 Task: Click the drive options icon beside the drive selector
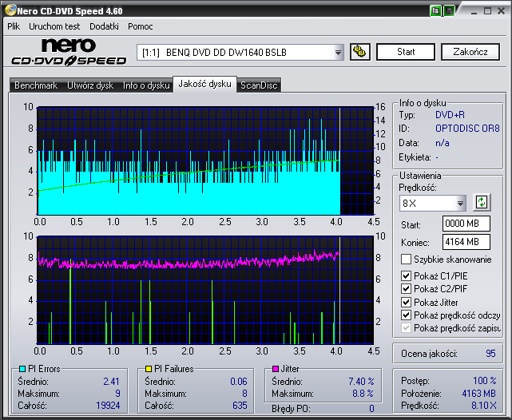[x=359, y=52]
